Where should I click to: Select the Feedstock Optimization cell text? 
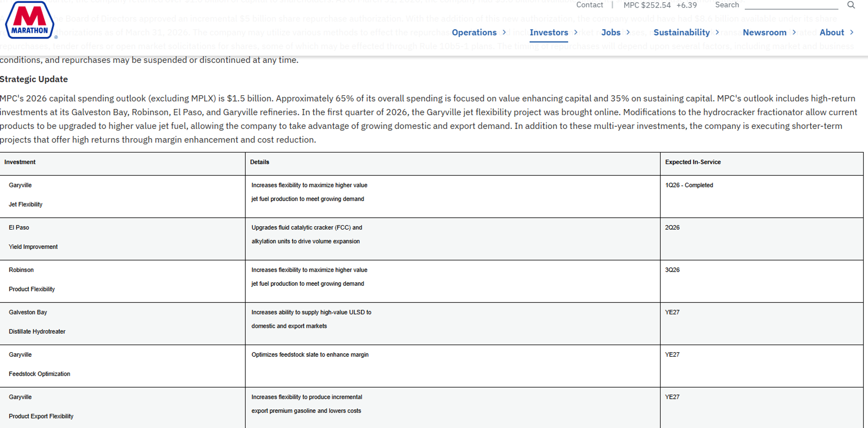[39, 374]
